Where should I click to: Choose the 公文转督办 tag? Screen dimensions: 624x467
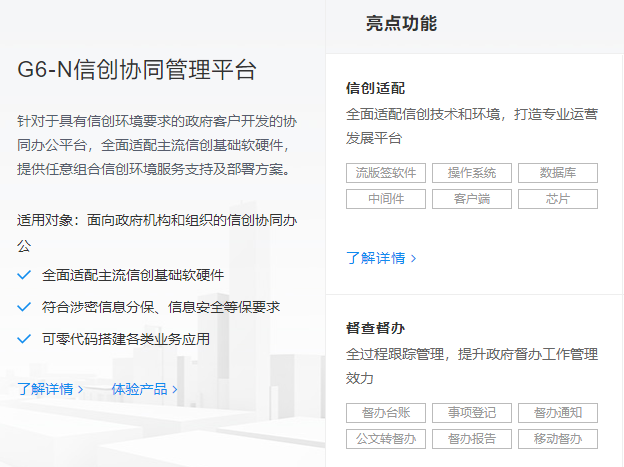[x=386, y=438]
